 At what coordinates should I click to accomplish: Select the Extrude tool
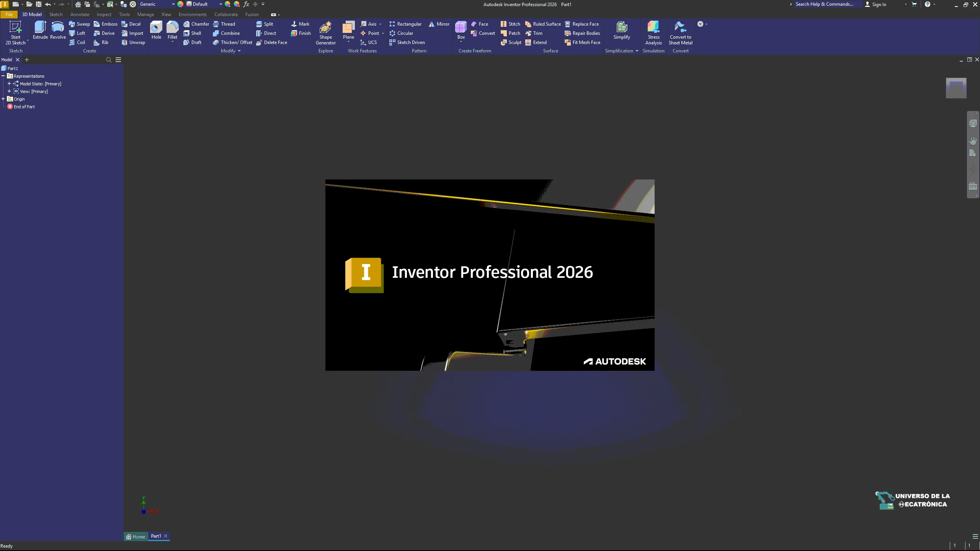coord(40,30)
